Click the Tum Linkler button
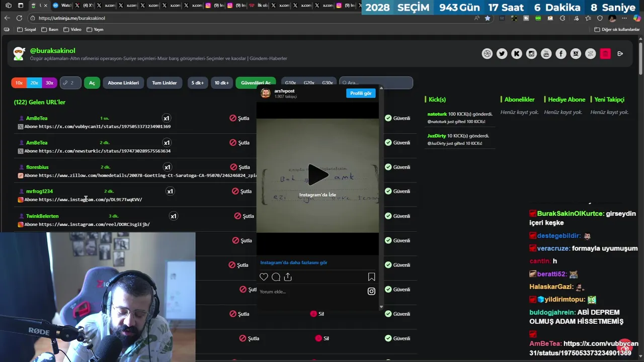This screenshot has height=362, width=644. pos(165,83)
